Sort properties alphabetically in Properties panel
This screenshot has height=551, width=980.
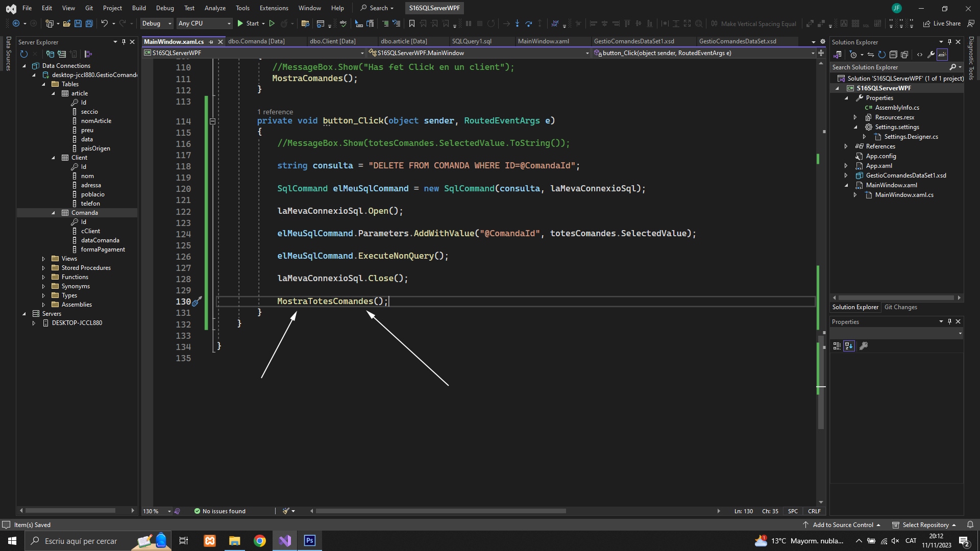tap(849, 346)
